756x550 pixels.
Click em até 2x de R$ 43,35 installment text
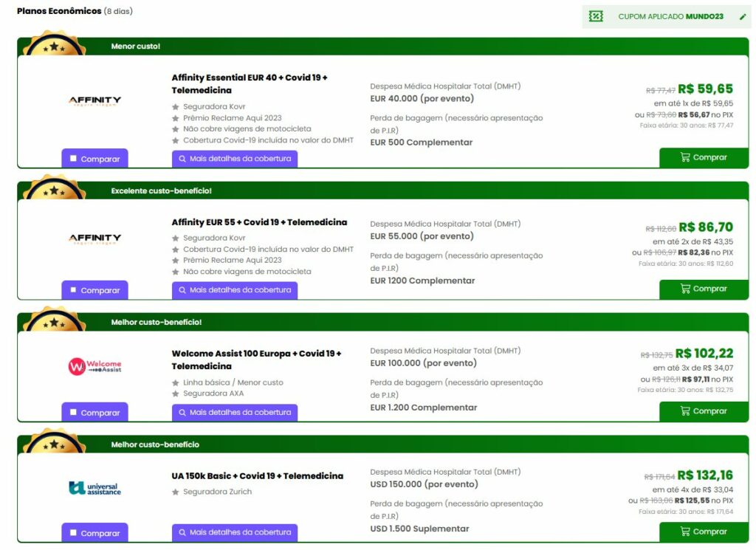point(693,241)
